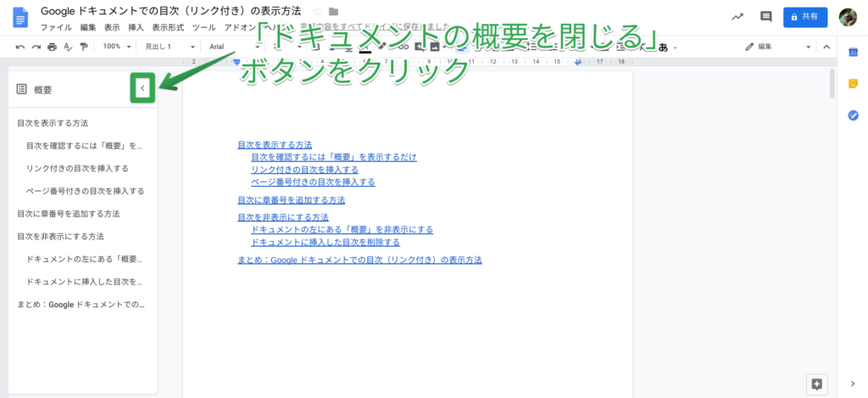The height and width of the screenshot is (398, 868).
Task: Select outline item リンク付きの目次を挿入する
Action: pos(77,169)
